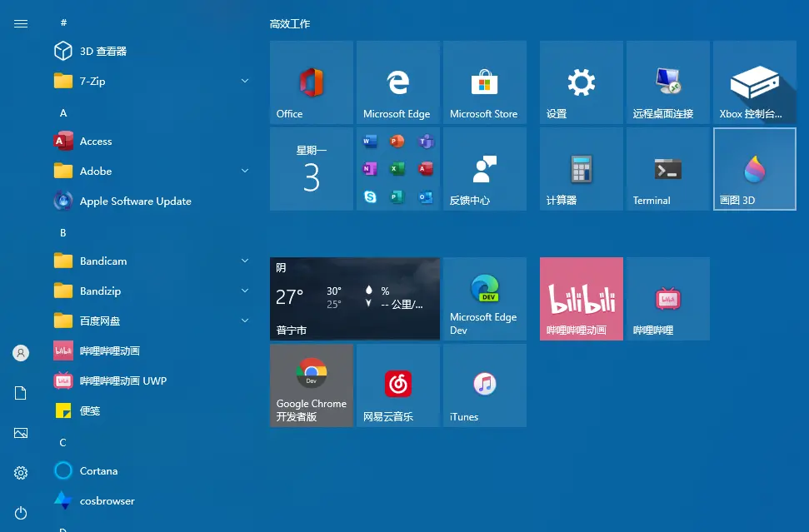Open the 反馈中心 tile

[484, 168]
